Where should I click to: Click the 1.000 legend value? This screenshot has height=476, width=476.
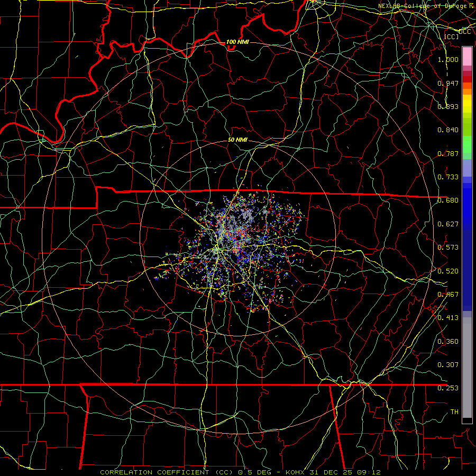(448, 59)
